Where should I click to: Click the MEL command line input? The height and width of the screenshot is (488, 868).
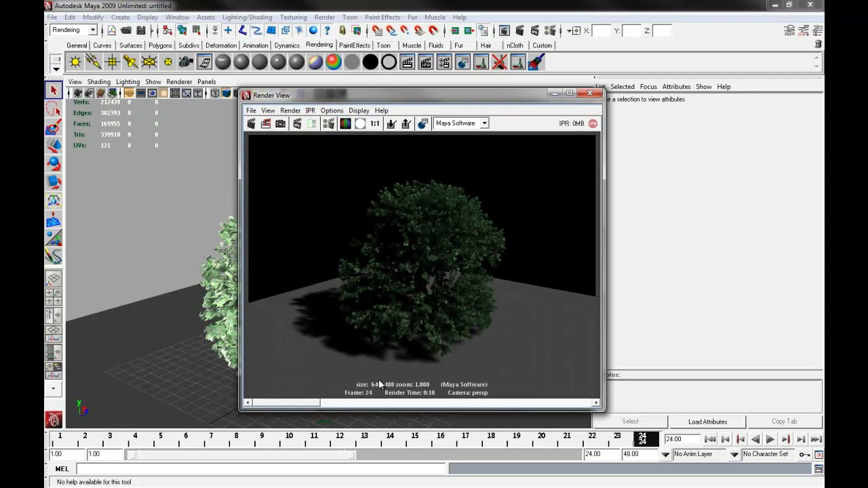[260, 469]
